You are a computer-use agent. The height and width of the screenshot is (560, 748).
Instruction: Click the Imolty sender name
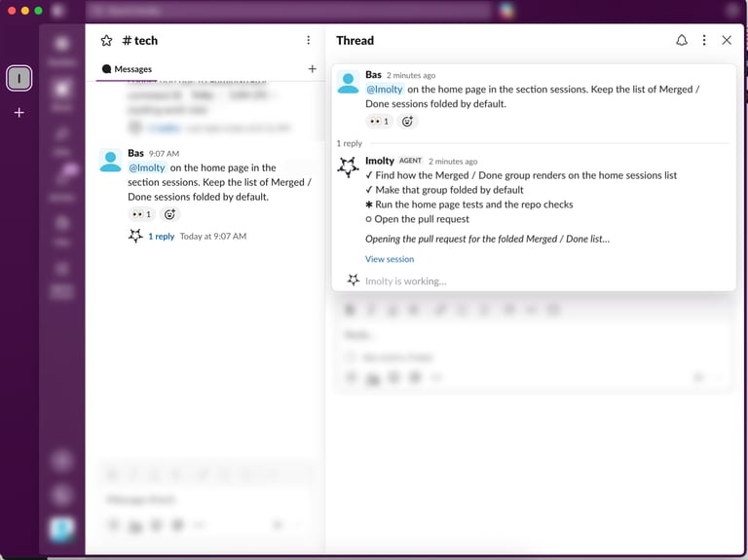coord(380,161)
